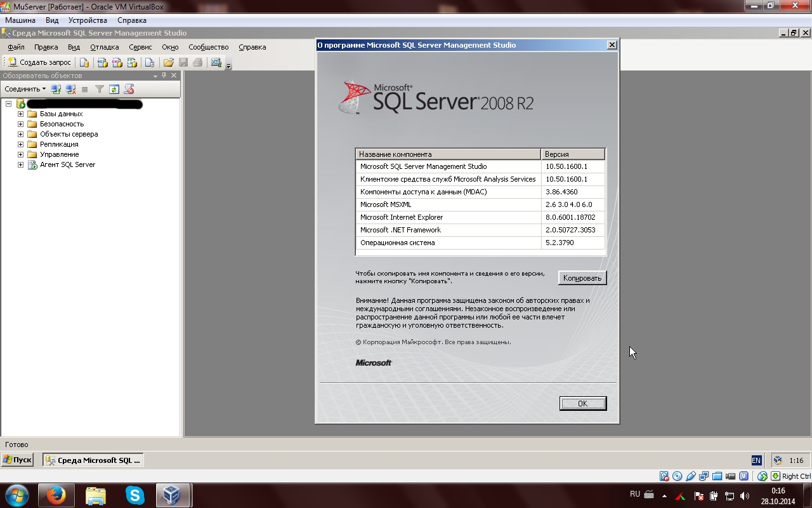Open the "Окно" menu
Viewport: 812px width, 508px height.
(x=170, y=47)
